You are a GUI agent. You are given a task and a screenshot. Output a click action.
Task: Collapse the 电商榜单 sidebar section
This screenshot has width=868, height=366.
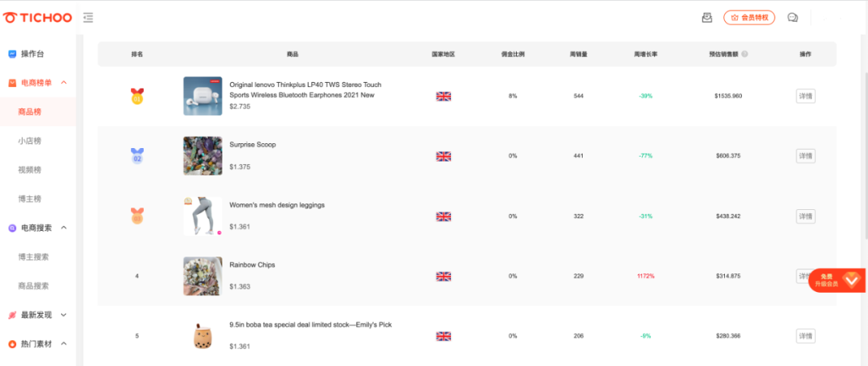pos(63,83)
